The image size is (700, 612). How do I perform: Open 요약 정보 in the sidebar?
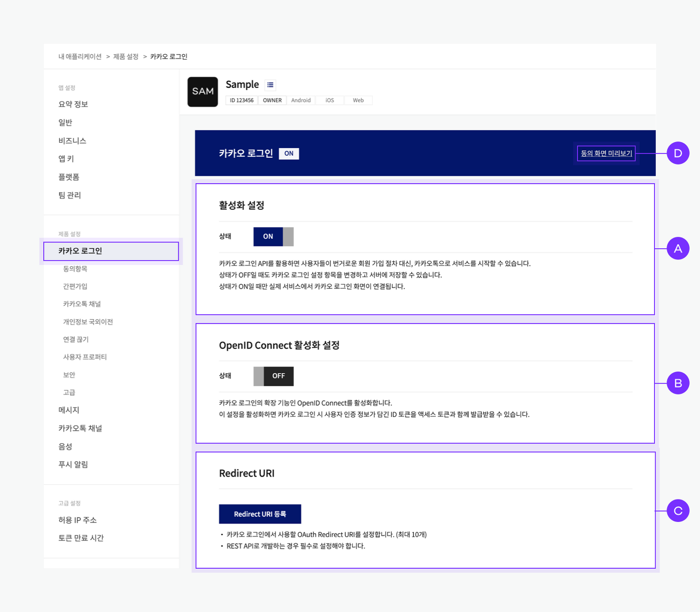73,104
